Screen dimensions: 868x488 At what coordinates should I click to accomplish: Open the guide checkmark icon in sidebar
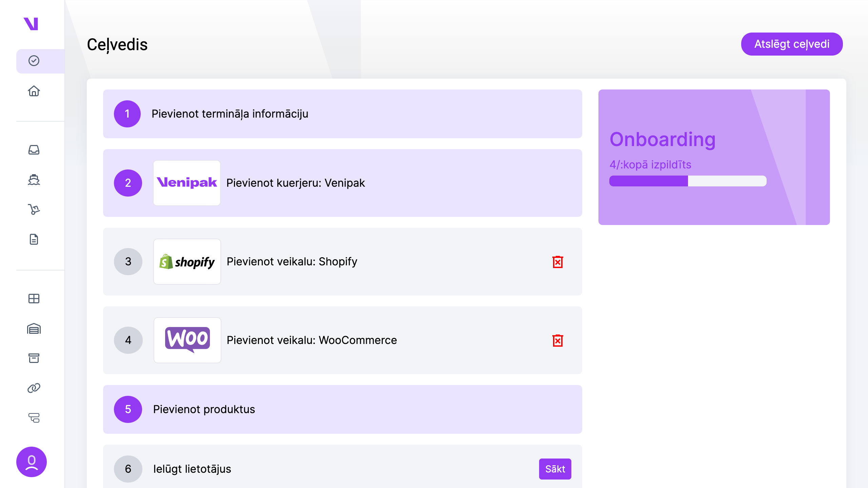point(34,61)
